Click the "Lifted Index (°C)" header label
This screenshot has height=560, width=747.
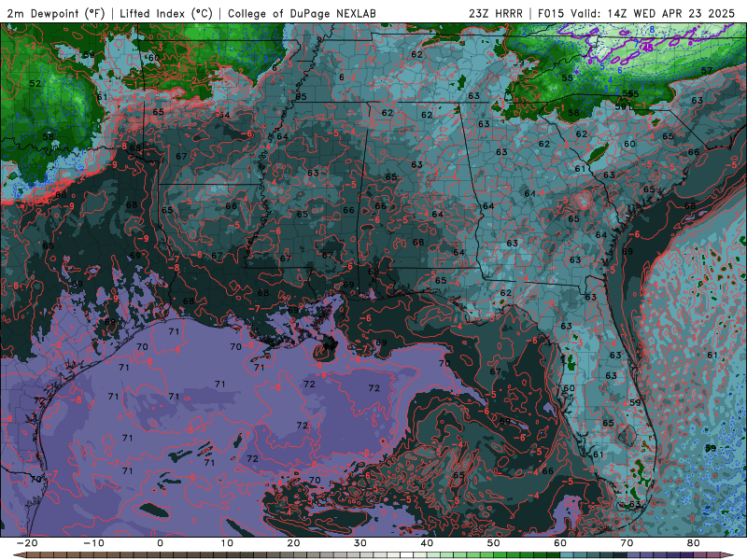(x=166, y=14)
